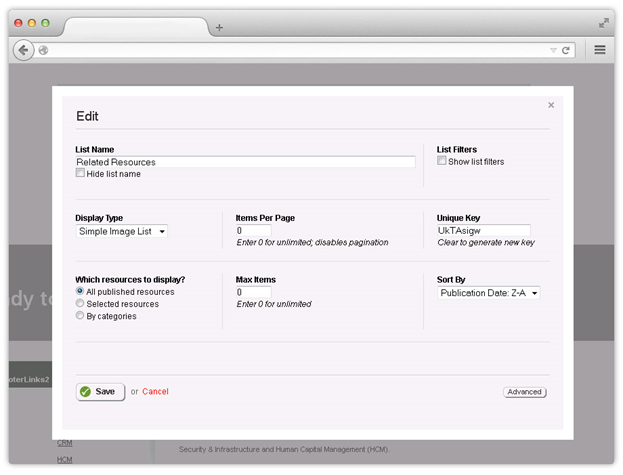The height and width of the screenshot is (475, 623).
Task: Open a new tab with plus icon
Action: 219,27
